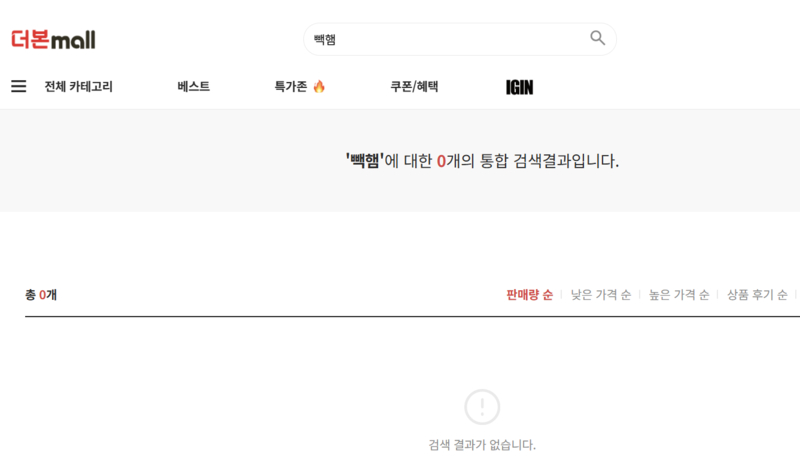This screenshot has height=468, width=800.
Task: Go to the 베스트 menu
Action: pos(193,87)
